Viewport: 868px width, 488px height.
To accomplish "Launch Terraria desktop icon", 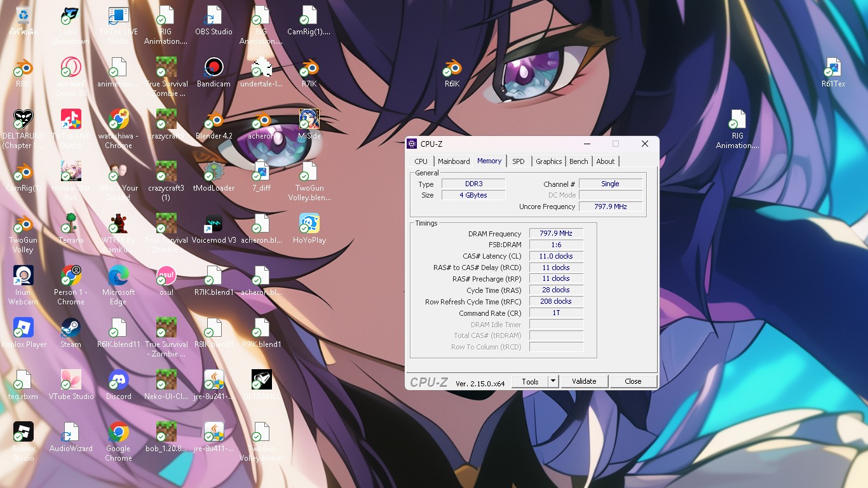I will [x=71, y=229].
